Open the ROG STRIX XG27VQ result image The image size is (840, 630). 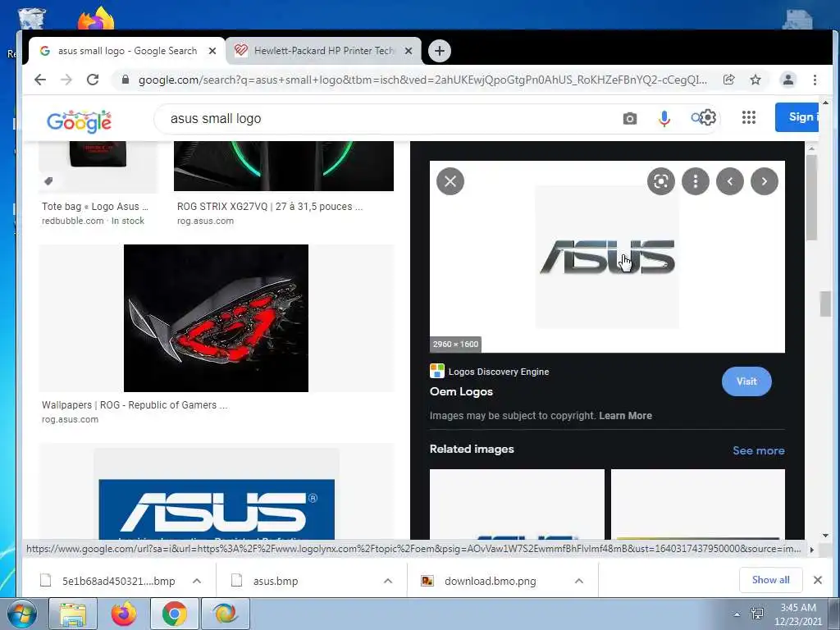pyautogui.click(x=283, y=166)
